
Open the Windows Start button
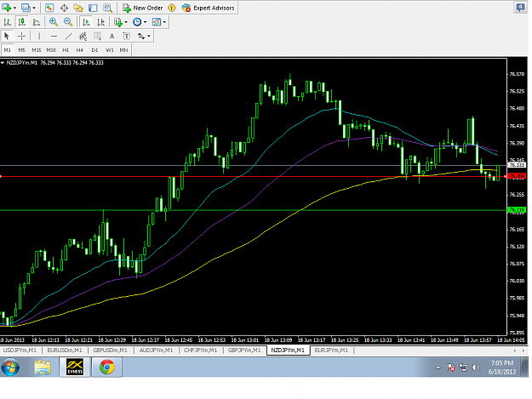pyautogui.click(x=10, y=368)
